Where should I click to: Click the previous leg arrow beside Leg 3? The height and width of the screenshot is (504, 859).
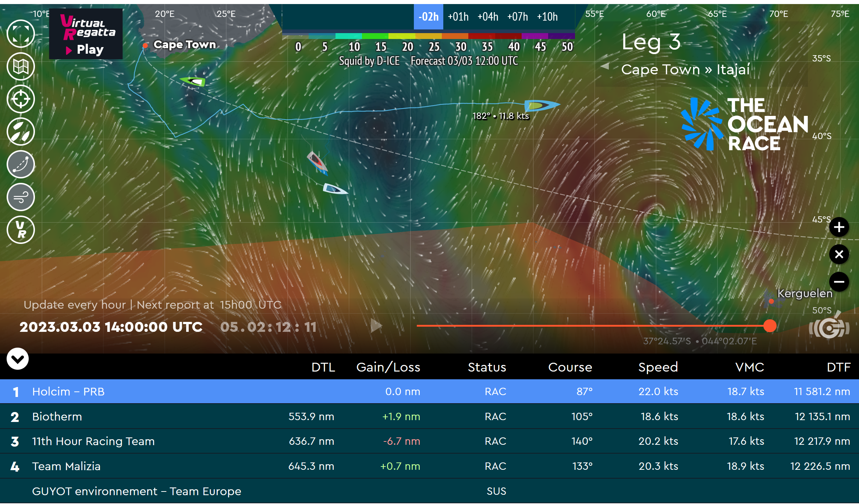pos(605,66)
